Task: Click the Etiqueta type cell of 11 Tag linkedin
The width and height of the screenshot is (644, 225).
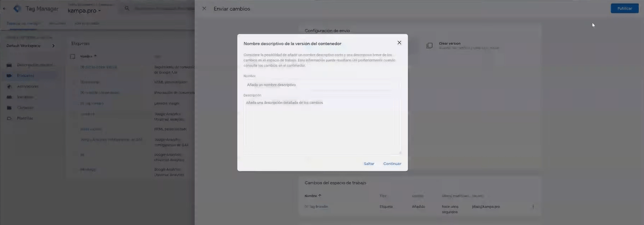Action: click(x=386, y=206)
